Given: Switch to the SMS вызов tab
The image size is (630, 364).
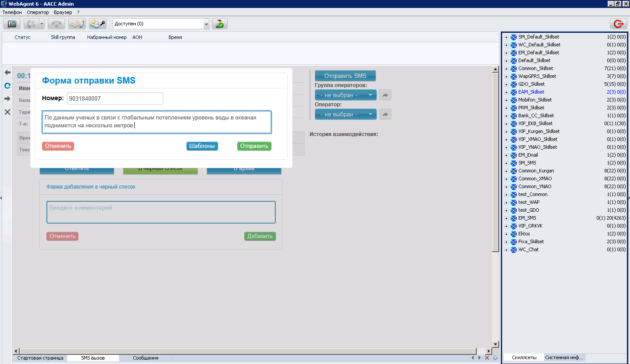Looking at the screenshot, I should [93, 358].
